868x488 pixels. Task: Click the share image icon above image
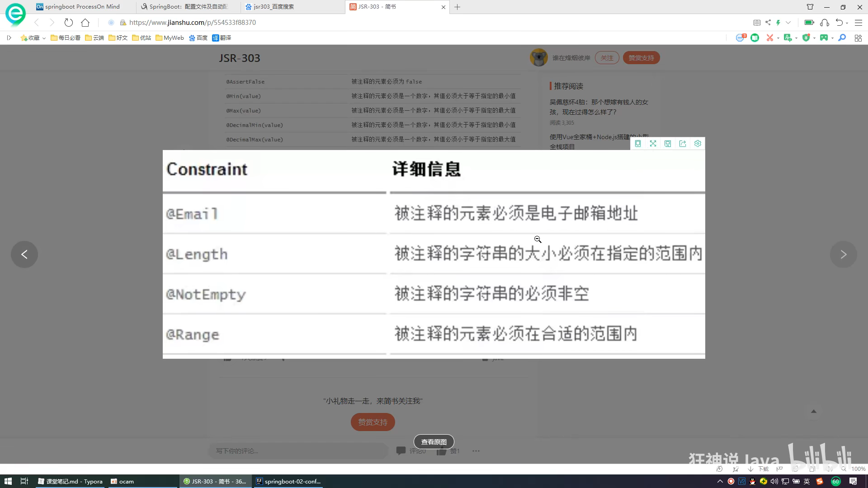pos(683,144)
